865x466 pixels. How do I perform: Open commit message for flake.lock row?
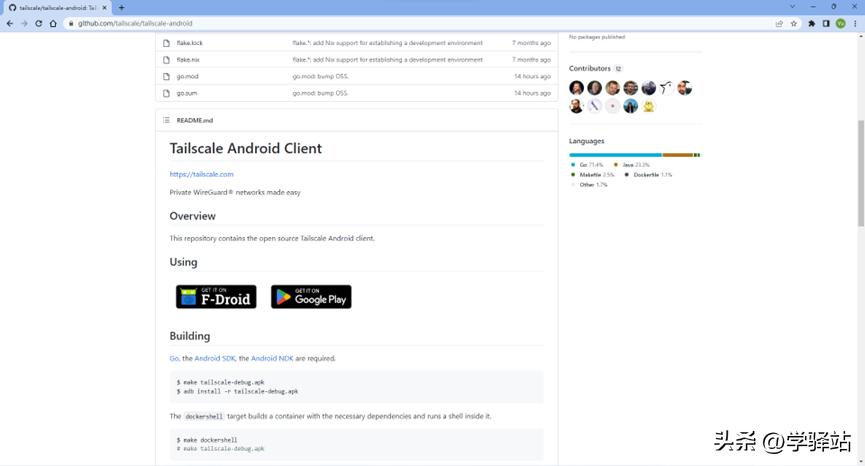pyautogui.click(x=387, y=43)
